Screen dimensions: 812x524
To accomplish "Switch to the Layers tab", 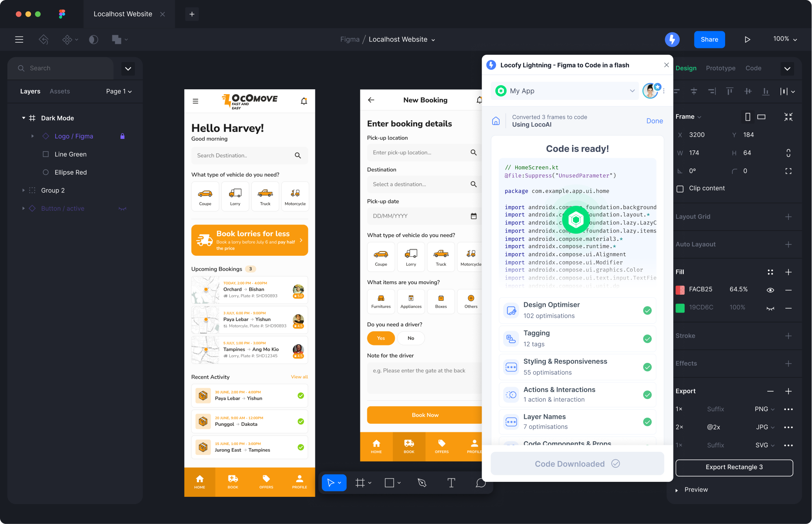I will click(x=30, y=91).
